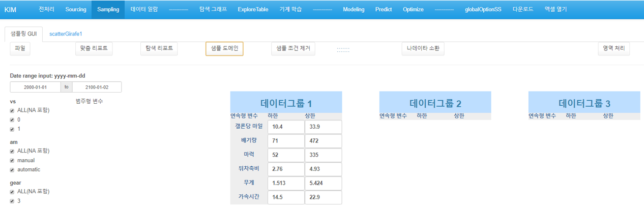Image resolution: width=644 pixels, height=207 pixels.
Task: Open the 탐색 리포트 button
Action: tap(159, 48)
